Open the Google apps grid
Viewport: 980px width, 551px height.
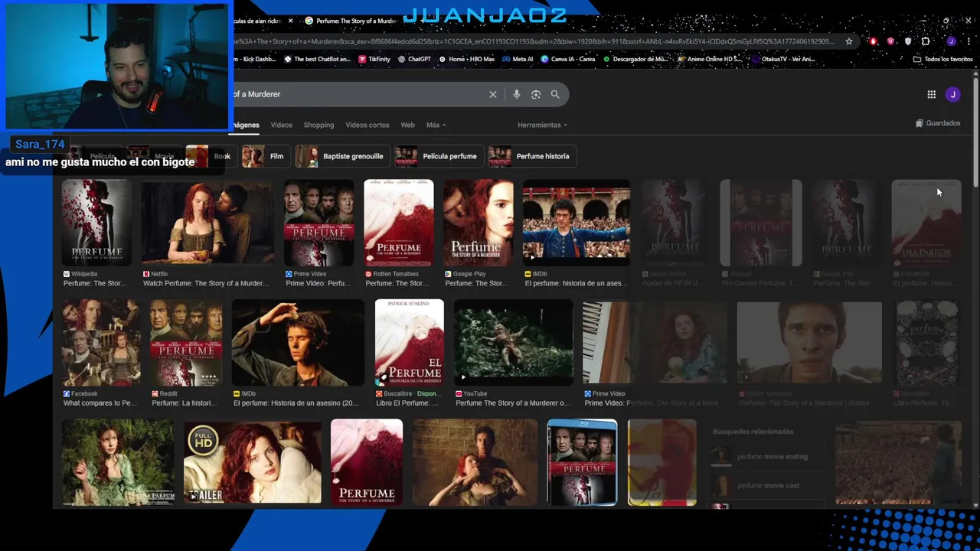pyautogui.click(x=931, y=94)
